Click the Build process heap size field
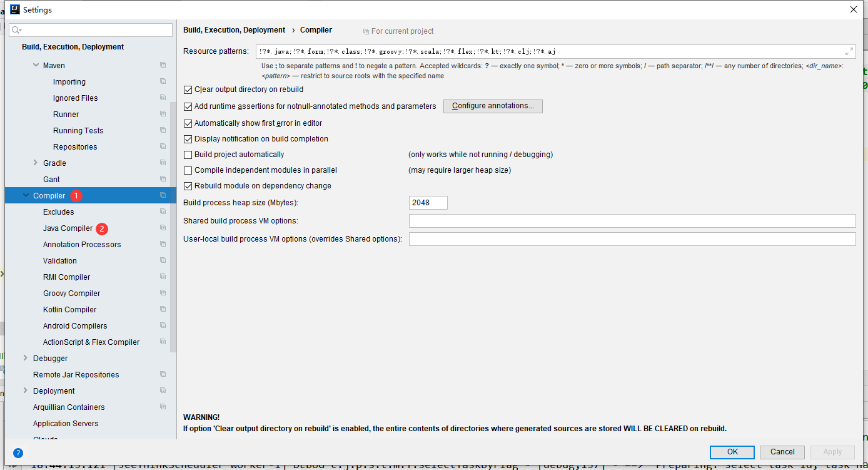The width and height of the screenshot is (868, 470). [x=428, y=203]
